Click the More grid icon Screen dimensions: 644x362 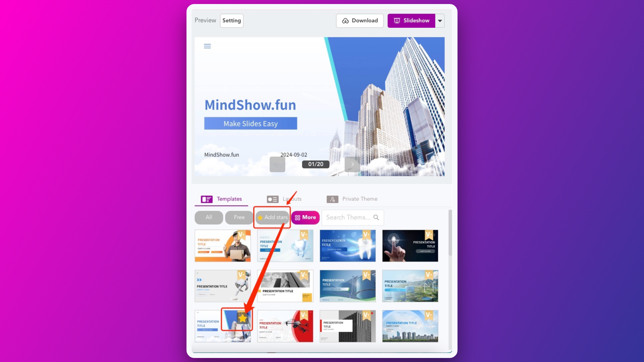(298, 217)
